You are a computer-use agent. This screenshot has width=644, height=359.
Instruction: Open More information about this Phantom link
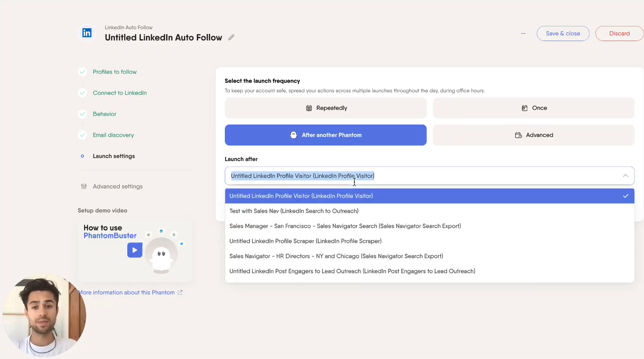pyautogui.click(x=127, y=292)
